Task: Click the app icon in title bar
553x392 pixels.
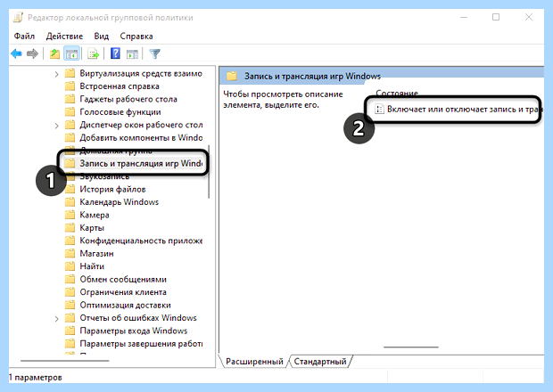Action: point(18,17)
